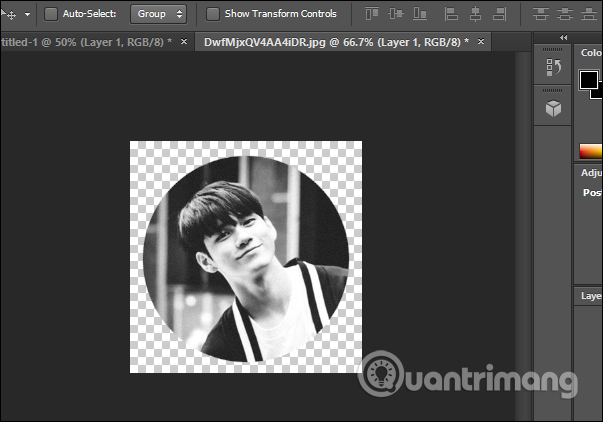
Task: Collapse panels with the double-arrow icon
Action: pyautogui.click(x=563, y=37)
